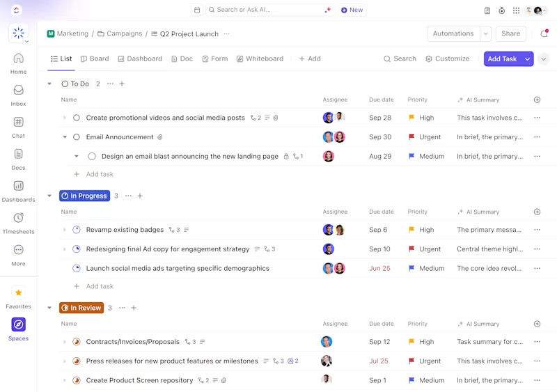Click the New button in top bar
Screen dimensions: 557x392
pyautogui.click(x=352, y=10)
